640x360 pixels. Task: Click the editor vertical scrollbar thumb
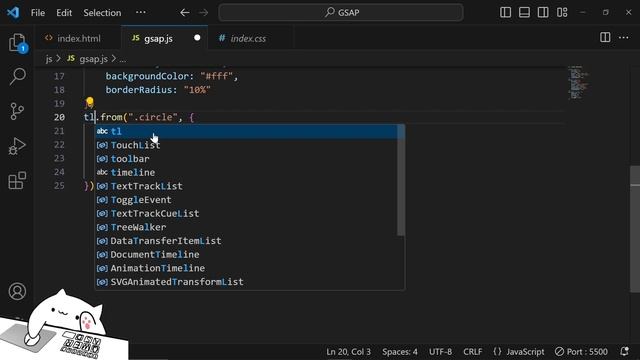635,229
